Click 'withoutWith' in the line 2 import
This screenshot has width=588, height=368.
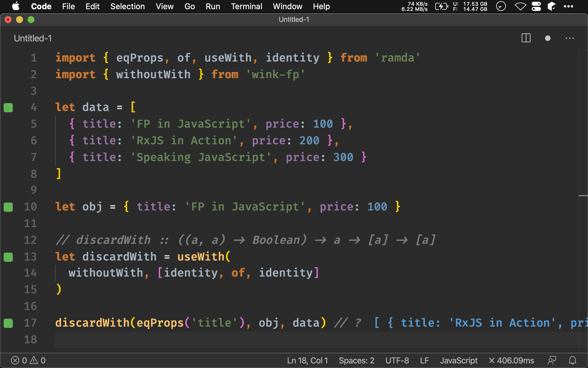tap(153, 74)
